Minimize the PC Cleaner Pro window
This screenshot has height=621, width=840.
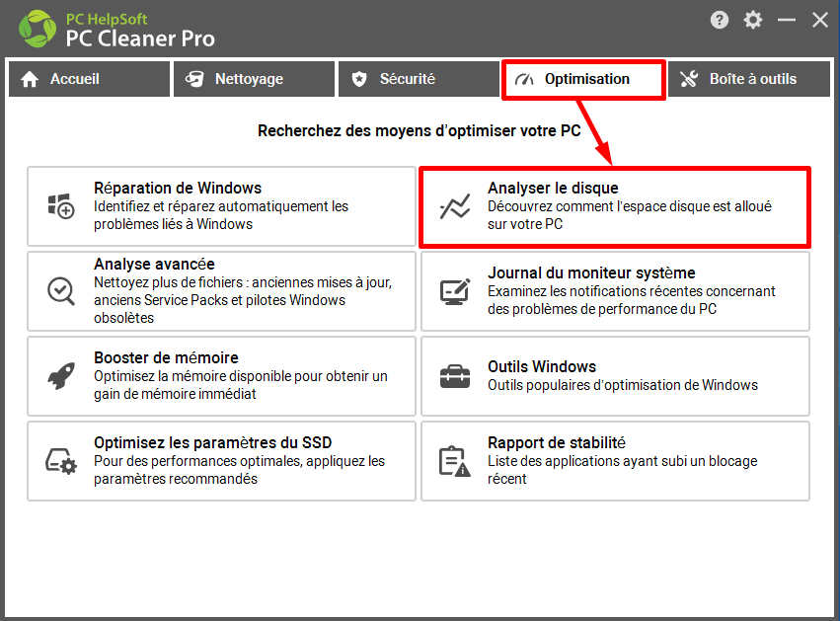(787, 21)
